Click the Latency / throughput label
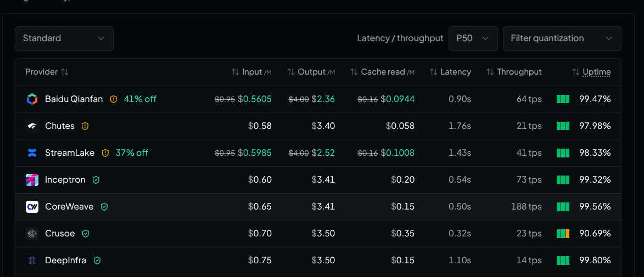 click(400, 38)
